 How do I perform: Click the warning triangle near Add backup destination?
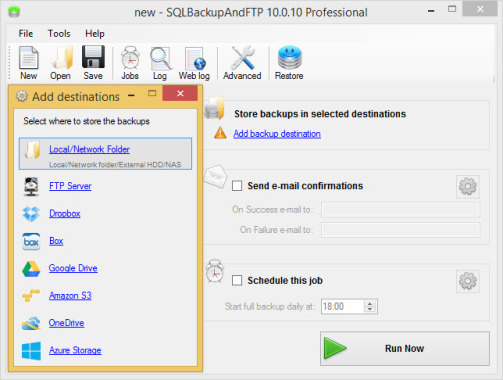point(220,133)
